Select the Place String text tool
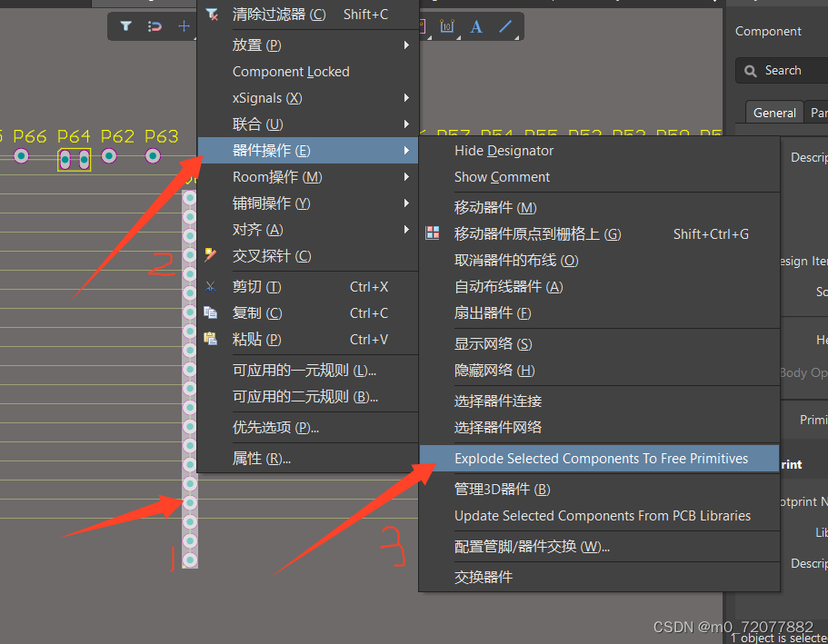828x644 pixels. [476, 26]
